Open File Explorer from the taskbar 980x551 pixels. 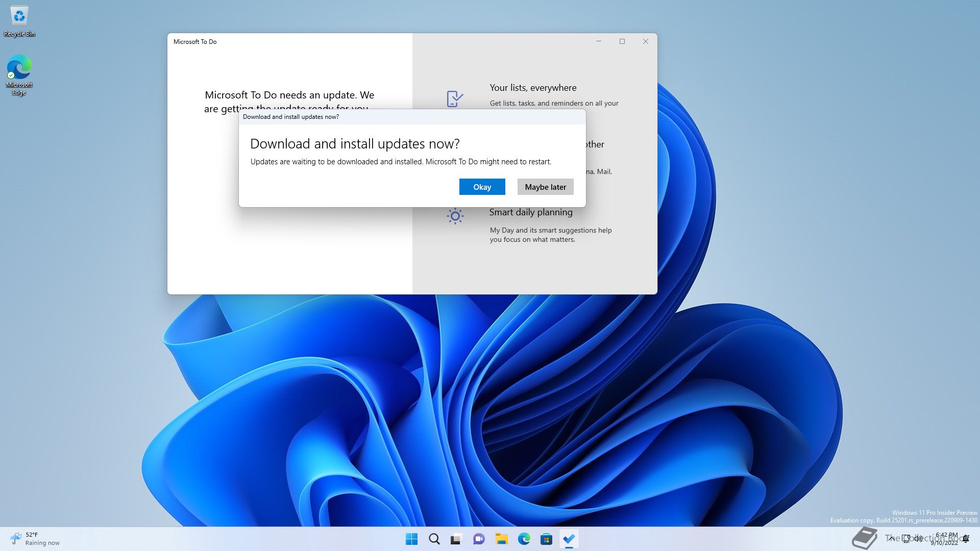coord(501,539)
